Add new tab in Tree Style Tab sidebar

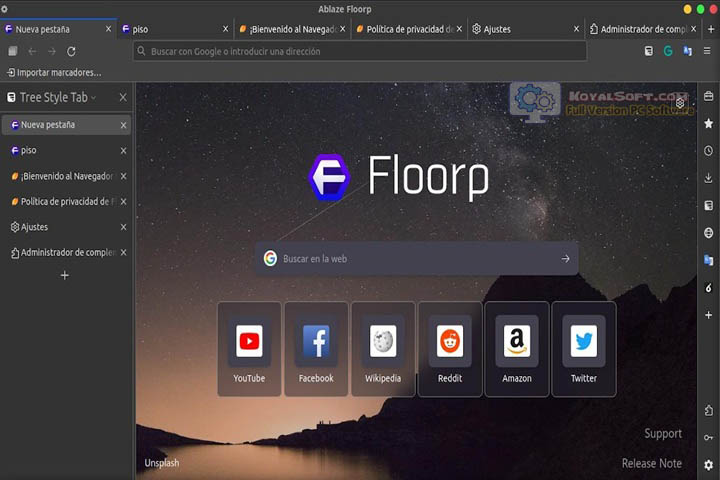tap(65, 275)
